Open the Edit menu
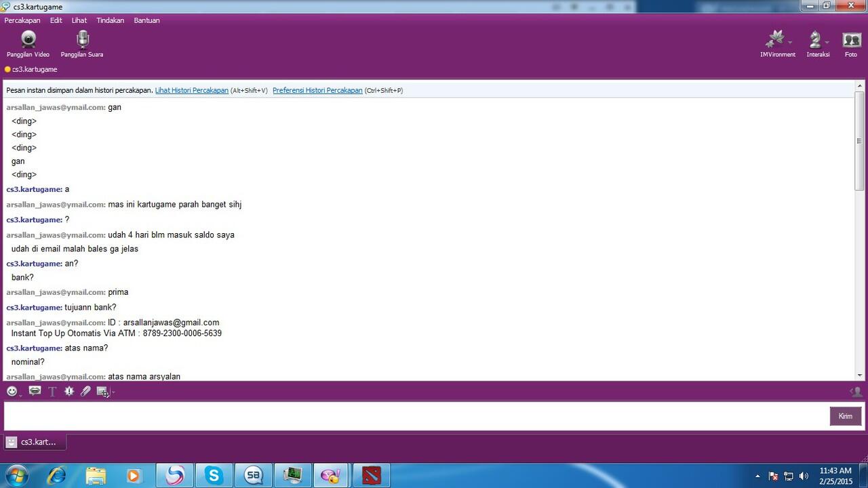 56,20
